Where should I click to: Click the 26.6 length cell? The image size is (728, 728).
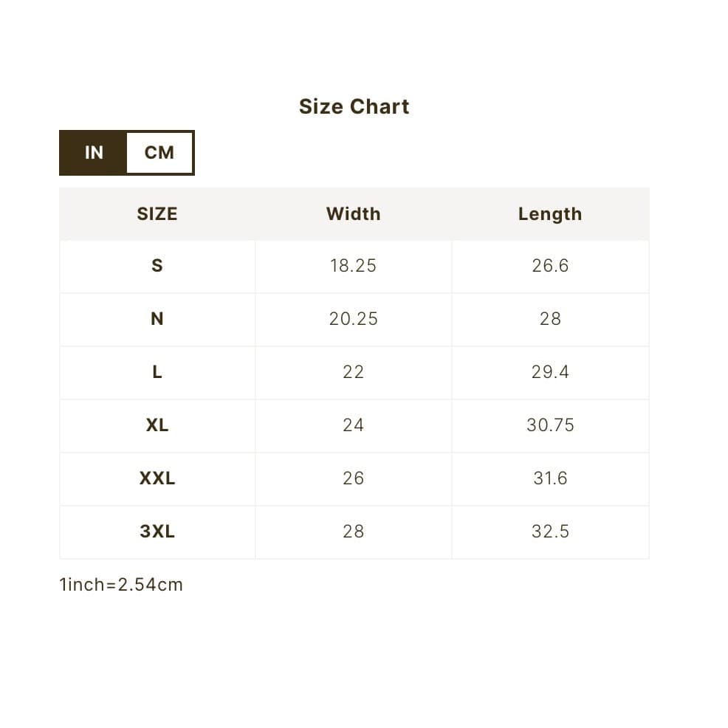click(550, 266)
